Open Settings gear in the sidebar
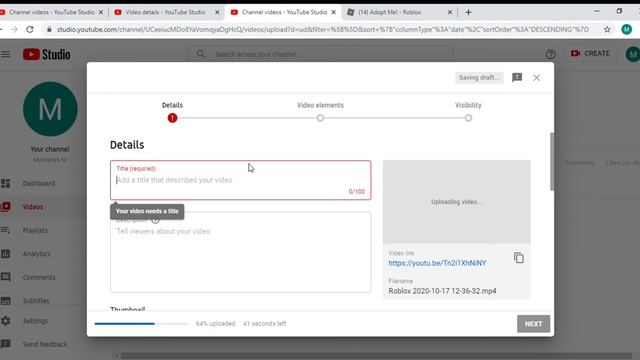 6,321
